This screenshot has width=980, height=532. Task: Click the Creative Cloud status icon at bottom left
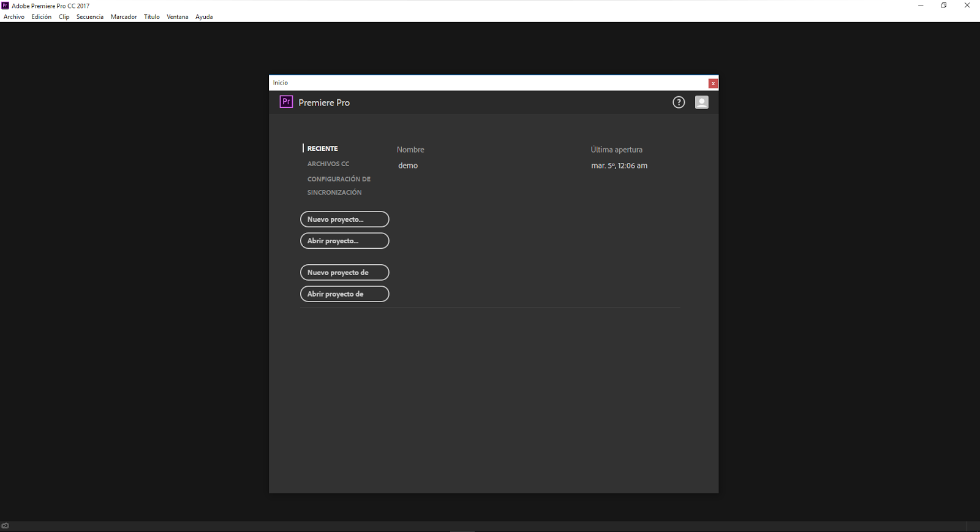[5, 526]
